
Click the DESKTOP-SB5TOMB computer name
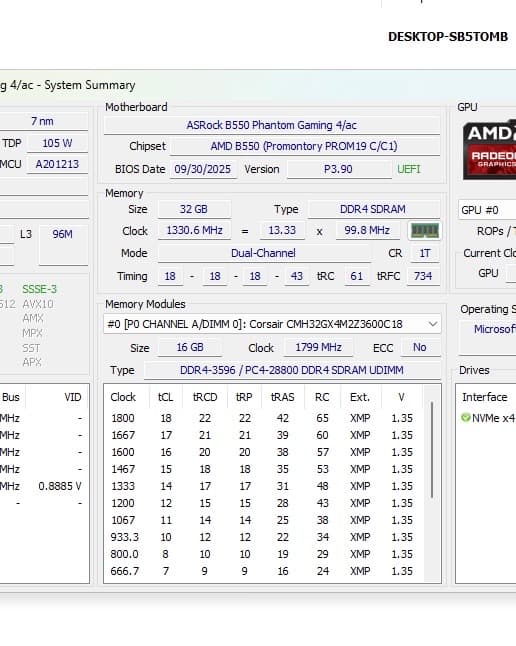click(448, 37)
